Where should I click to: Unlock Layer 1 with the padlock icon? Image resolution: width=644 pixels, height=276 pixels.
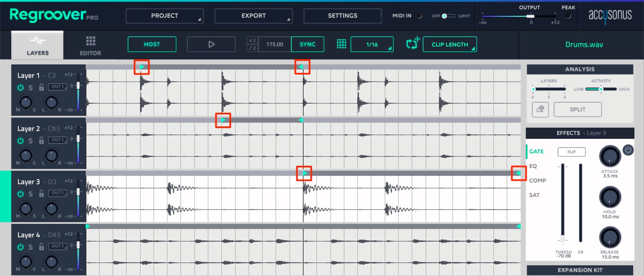[41, 87]
